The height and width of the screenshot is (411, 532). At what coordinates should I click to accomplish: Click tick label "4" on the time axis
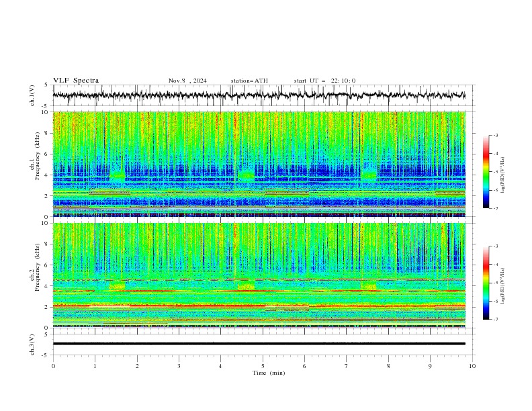(220, 366)
